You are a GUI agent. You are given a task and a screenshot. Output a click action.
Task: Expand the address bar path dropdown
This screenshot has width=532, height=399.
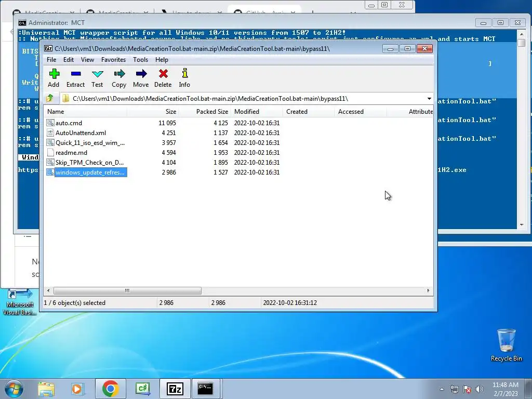[429, 98]
